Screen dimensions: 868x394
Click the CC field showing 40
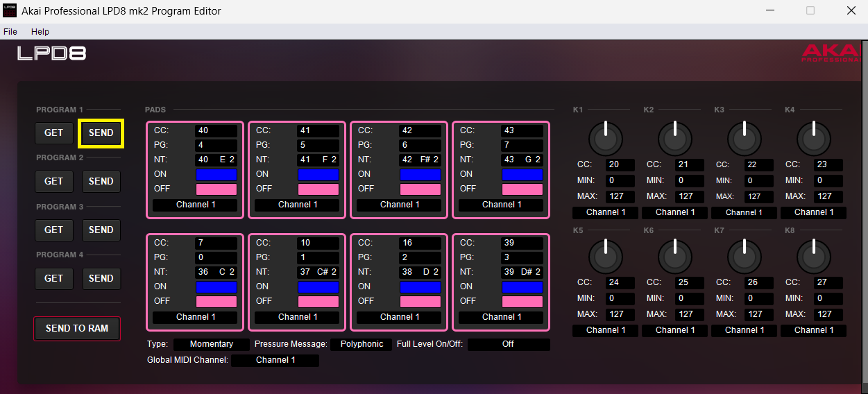coord(216,130)
